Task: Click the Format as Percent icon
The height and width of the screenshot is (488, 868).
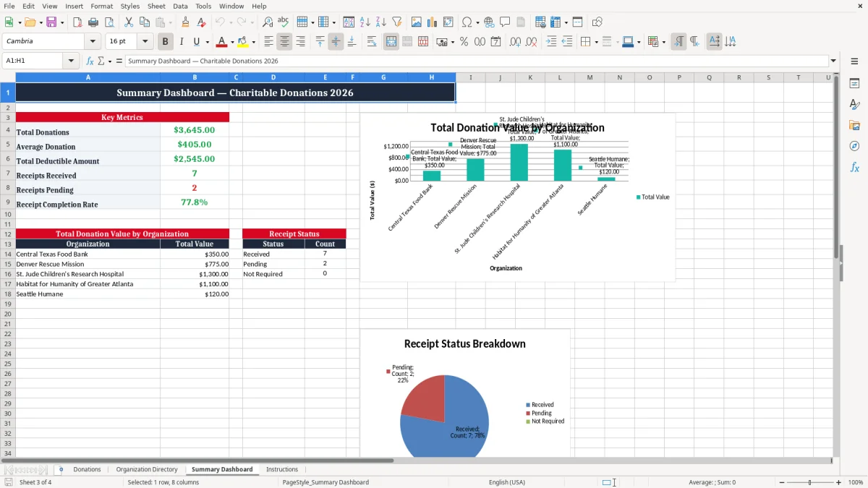Action: pyautogui.click(x=464, y=42)
